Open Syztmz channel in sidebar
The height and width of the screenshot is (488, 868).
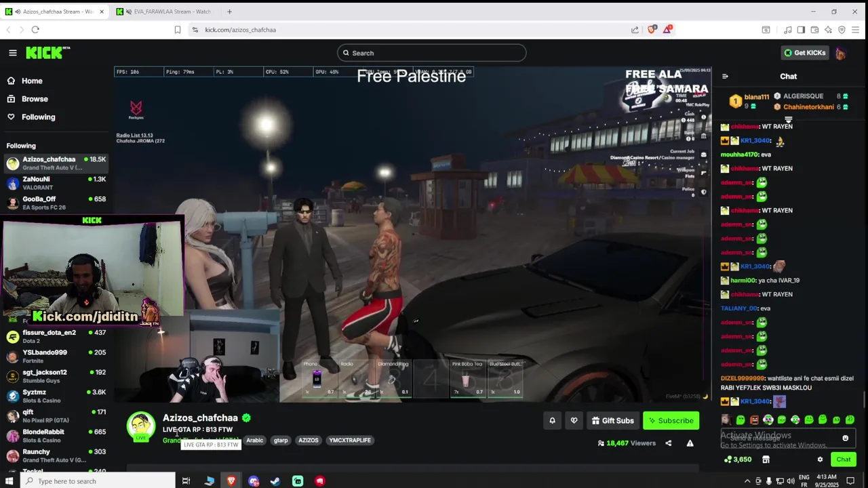(56, 396)
